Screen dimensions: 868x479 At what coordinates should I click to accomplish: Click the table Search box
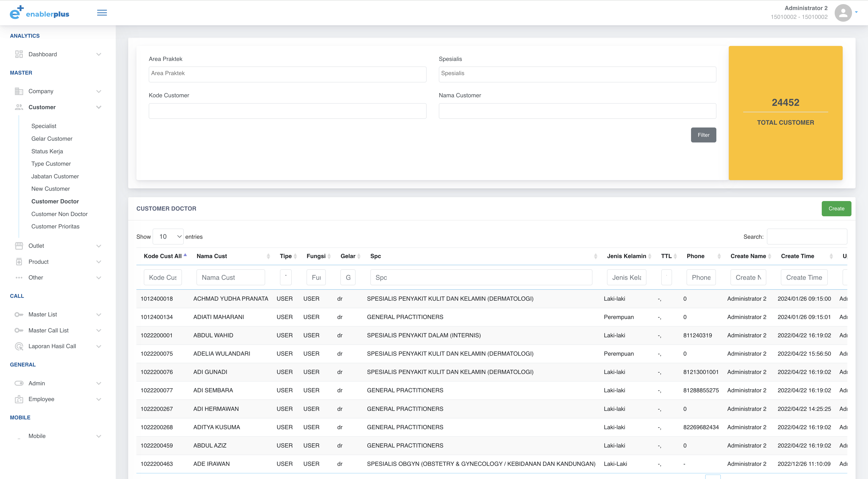[807, 237]
